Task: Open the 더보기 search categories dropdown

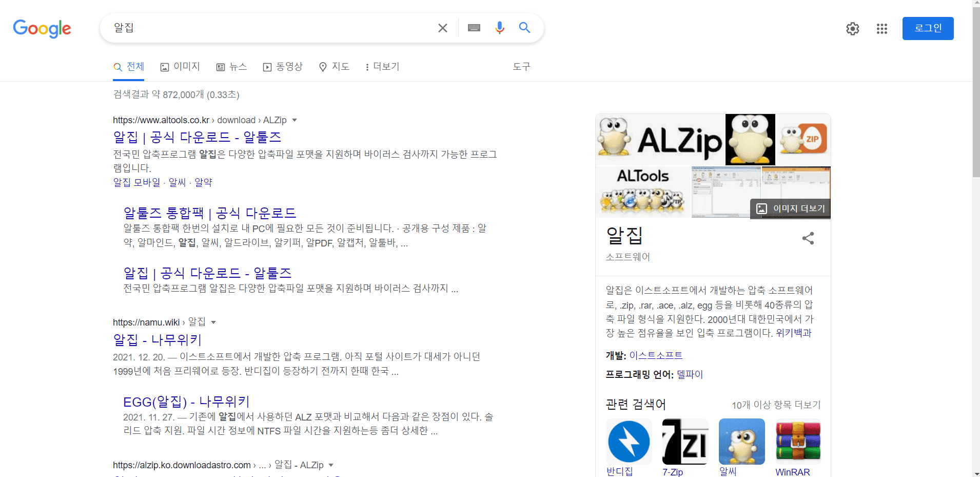Action: [382, 67]
